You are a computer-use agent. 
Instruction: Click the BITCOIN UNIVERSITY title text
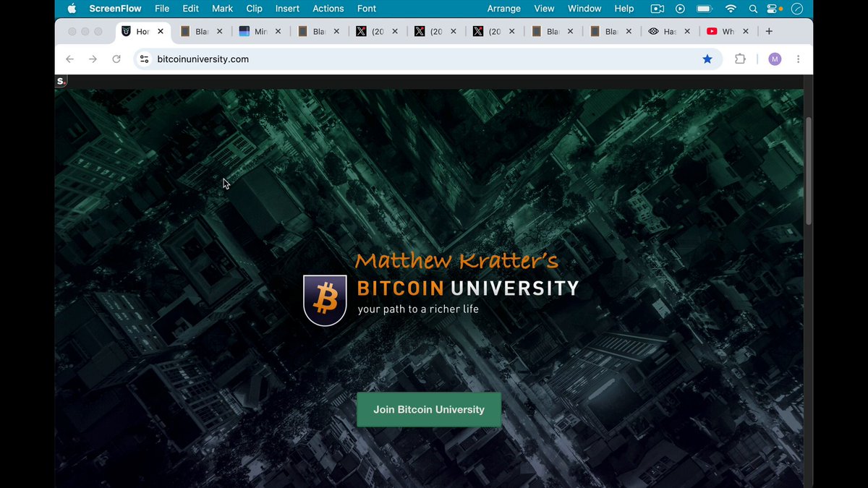click(x=468, y=288)
